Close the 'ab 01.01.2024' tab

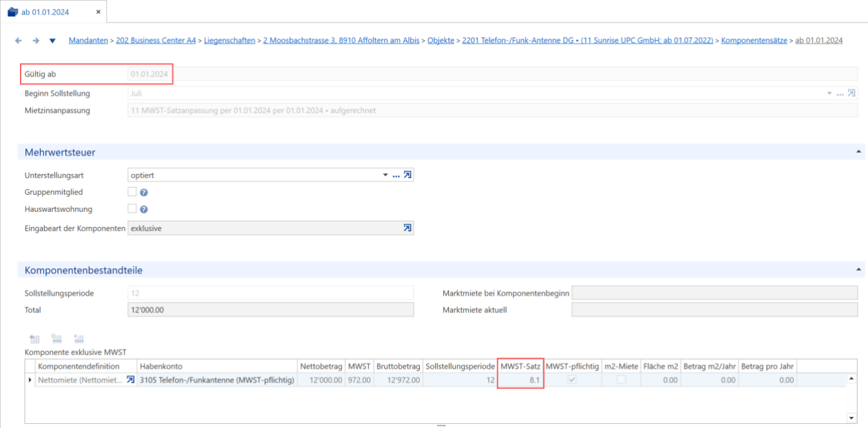click(x=98, y=12)
